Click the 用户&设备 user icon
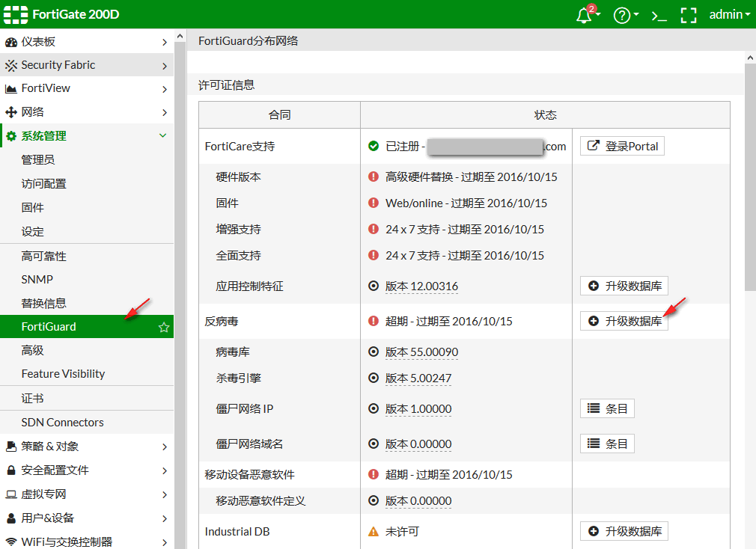This screenshot has height=549, width=756. click(11, 518)
